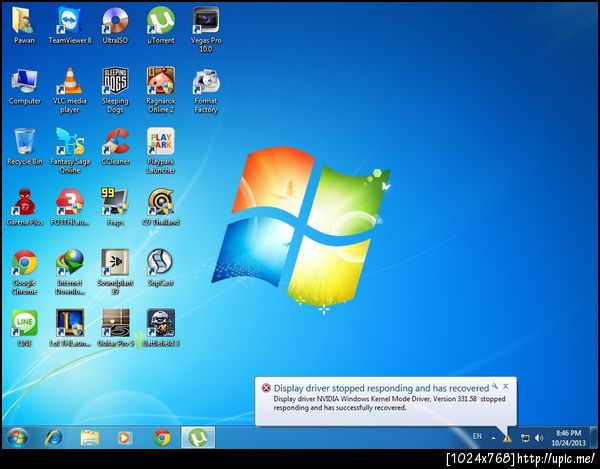Show hidden tray icons arrow
The width and height of the screenshot is (600, 469).
click(494, 438)
